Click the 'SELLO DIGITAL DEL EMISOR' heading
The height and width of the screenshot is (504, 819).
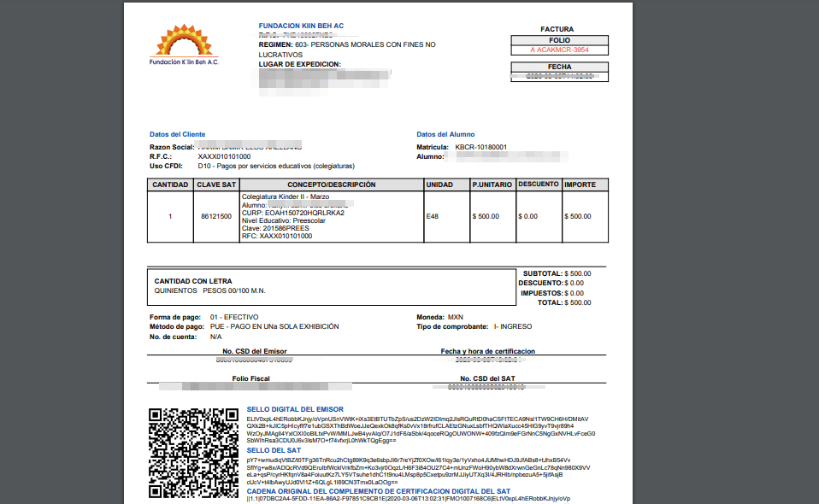[x=295, y=409]
